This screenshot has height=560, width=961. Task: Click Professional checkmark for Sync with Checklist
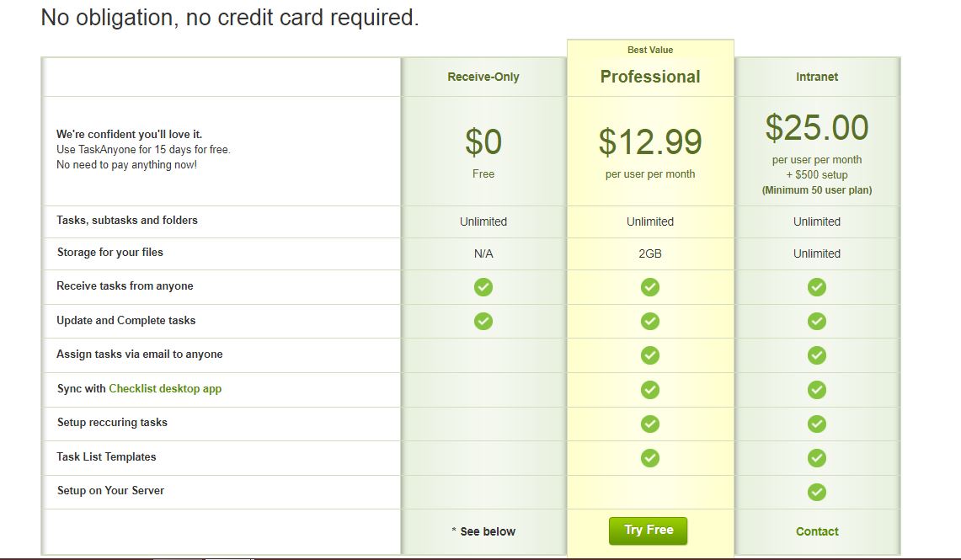(x=650, y=390)
